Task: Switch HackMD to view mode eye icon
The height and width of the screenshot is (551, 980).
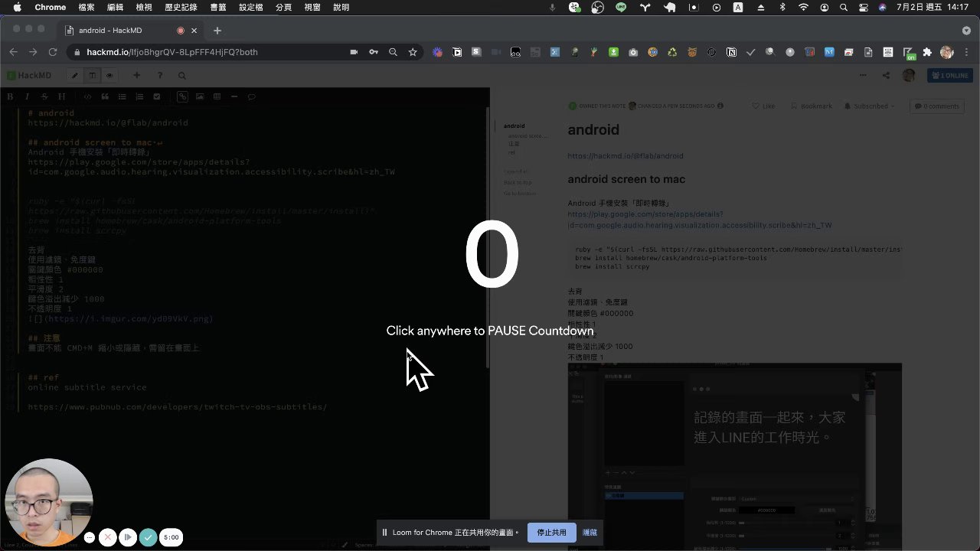Action: (x=110, y=76)
